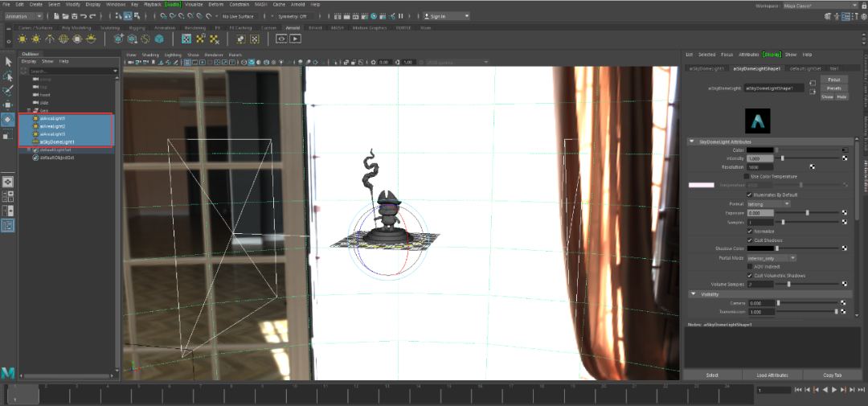Click the Arnold Export StandIn shelf icon
The height and width of the screenshot is (406, 868).
(133, 39)
